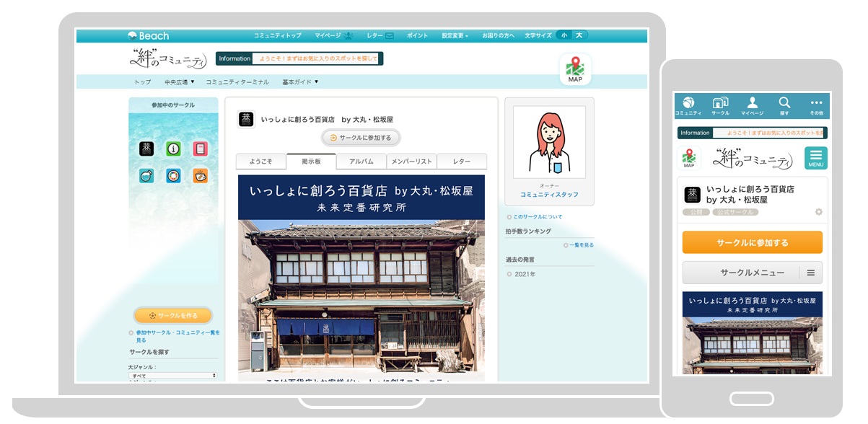This screenshot has width=868, height=424.
Task: Tap 絆のコミュニティ logo on phone
Action: click(753, 157)
